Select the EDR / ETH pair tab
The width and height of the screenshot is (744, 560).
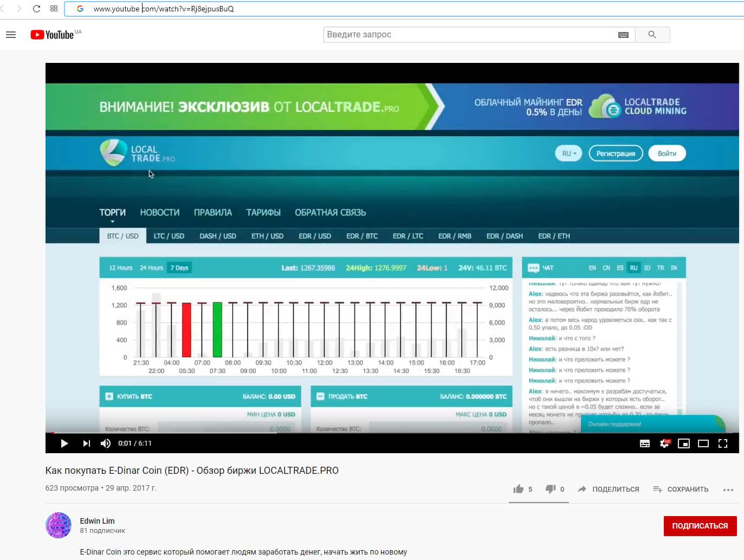pyautogui.click(x=554, y=236)
